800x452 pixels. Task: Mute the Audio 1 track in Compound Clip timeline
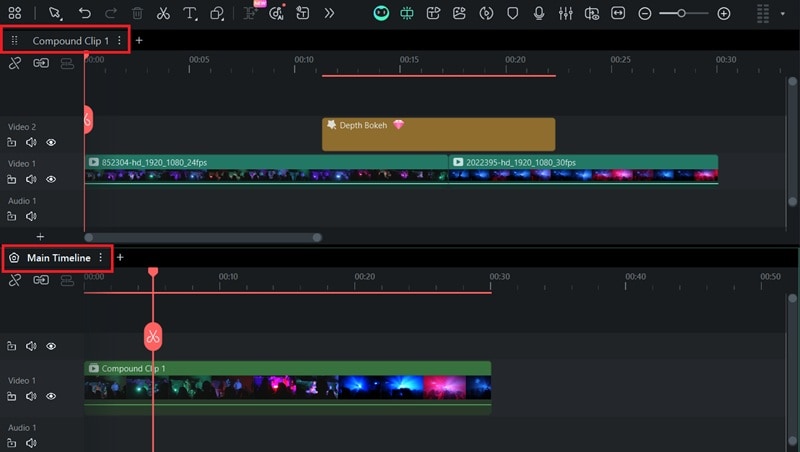click(x=31, y=216)
